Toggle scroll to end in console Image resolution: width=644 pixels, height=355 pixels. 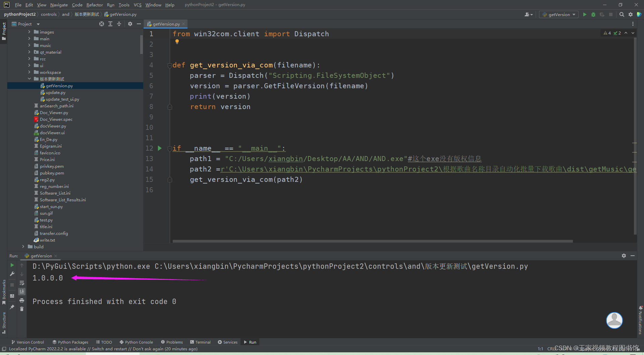pyautogui.click(x=22, y=291)
